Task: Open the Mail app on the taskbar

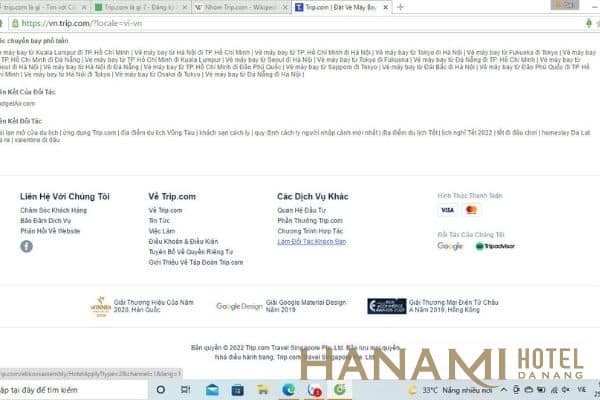Action: tap(212, 390)
